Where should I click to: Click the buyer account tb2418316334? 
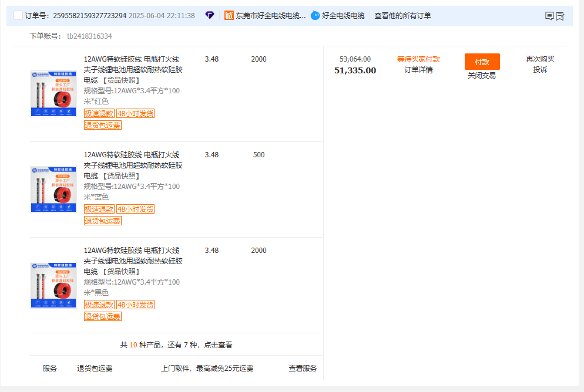pyautogui.click(x=89, y=36)
